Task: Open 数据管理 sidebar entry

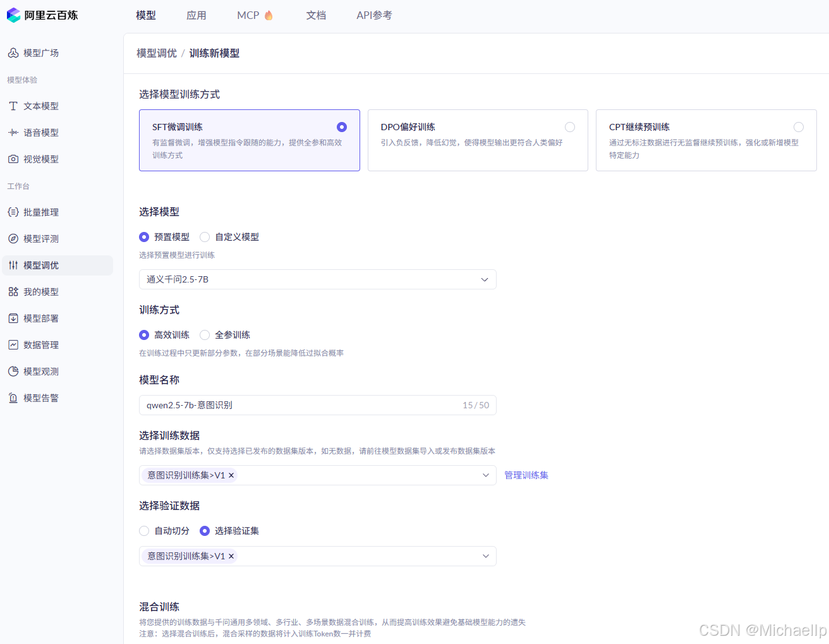Action: coord(57,345)
